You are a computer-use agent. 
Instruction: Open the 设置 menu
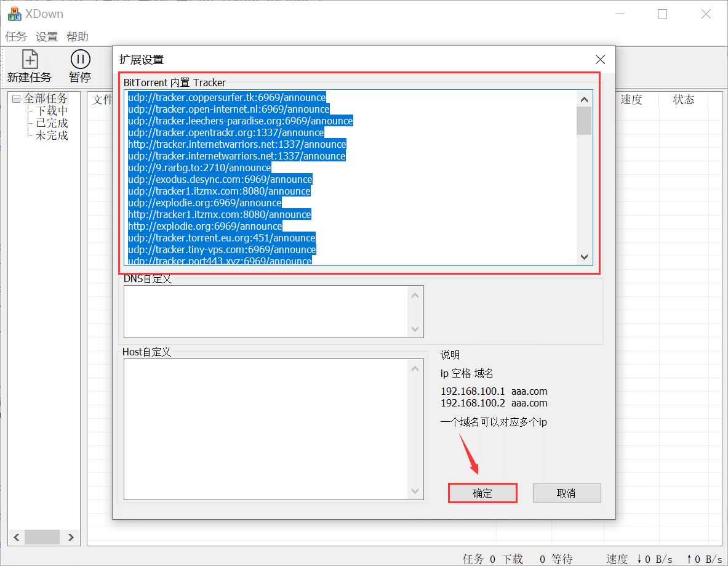point(46,36)
